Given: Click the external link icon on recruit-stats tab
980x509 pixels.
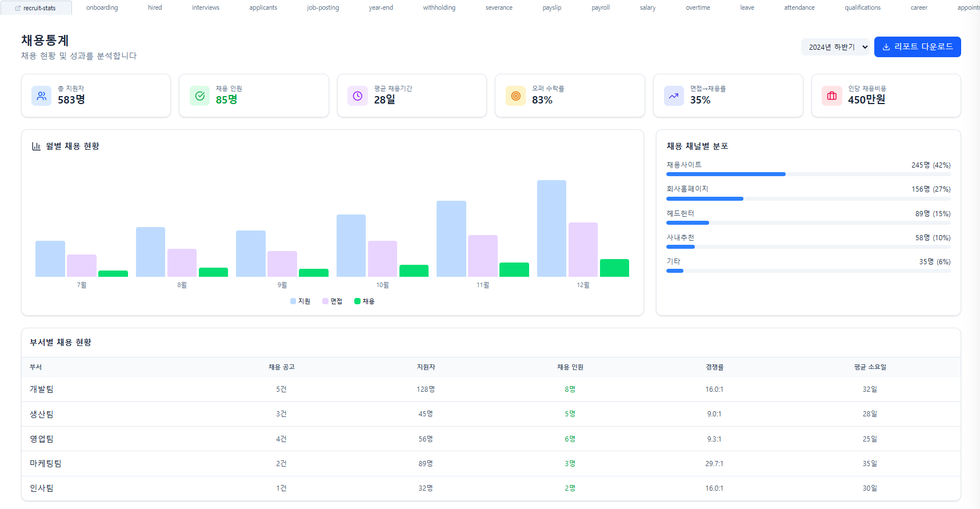Looking at the screenshot, I should (18, 9).
